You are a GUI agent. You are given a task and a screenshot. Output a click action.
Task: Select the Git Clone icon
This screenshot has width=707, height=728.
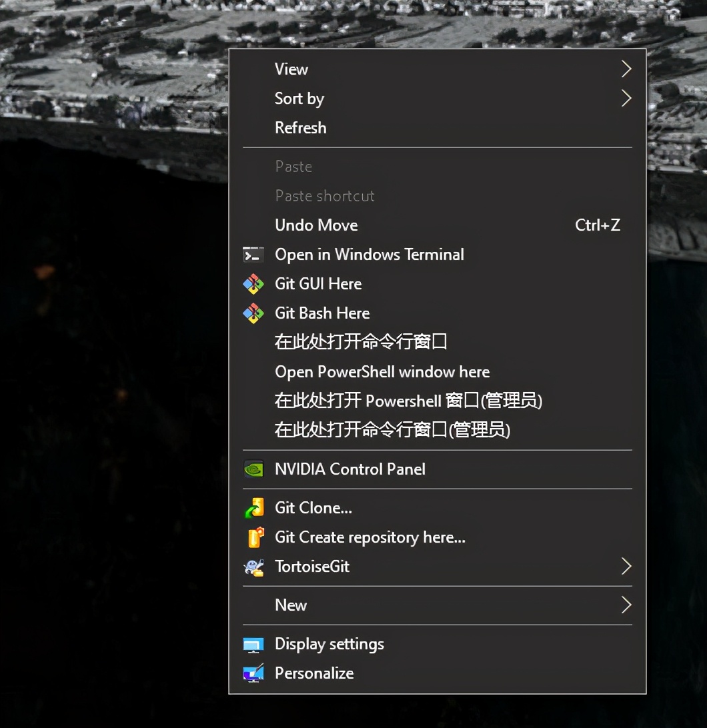pyautogui.click(x=254, y=507)
